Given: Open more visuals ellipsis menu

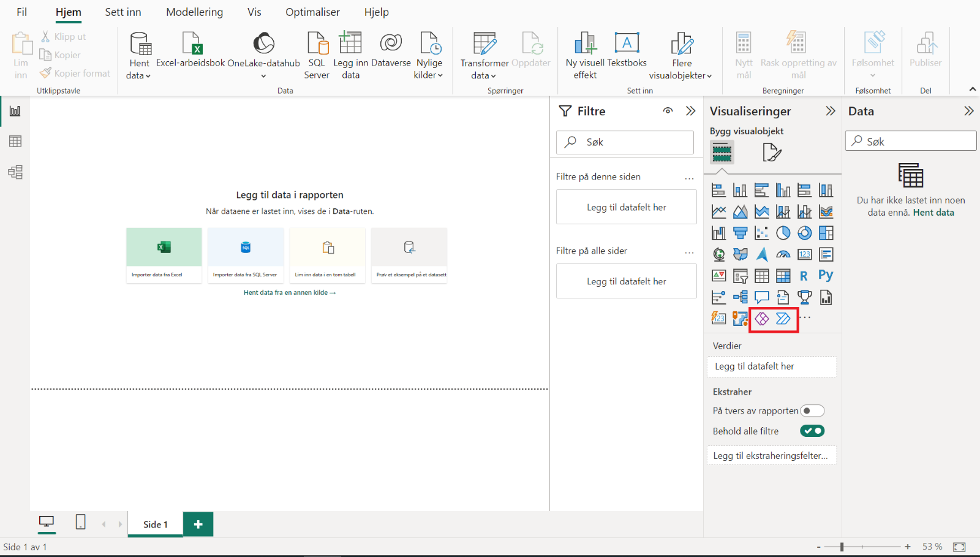Looking at the screenshot, I should pyautogui.click(x=805, y=317).
